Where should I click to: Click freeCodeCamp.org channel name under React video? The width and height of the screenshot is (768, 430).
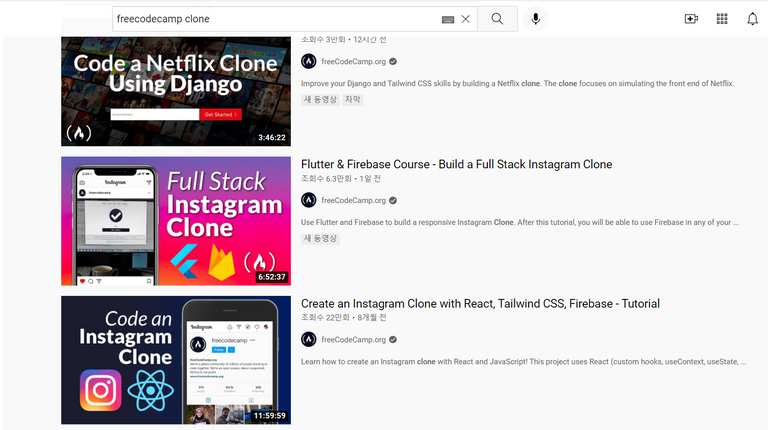pos(353,339)
